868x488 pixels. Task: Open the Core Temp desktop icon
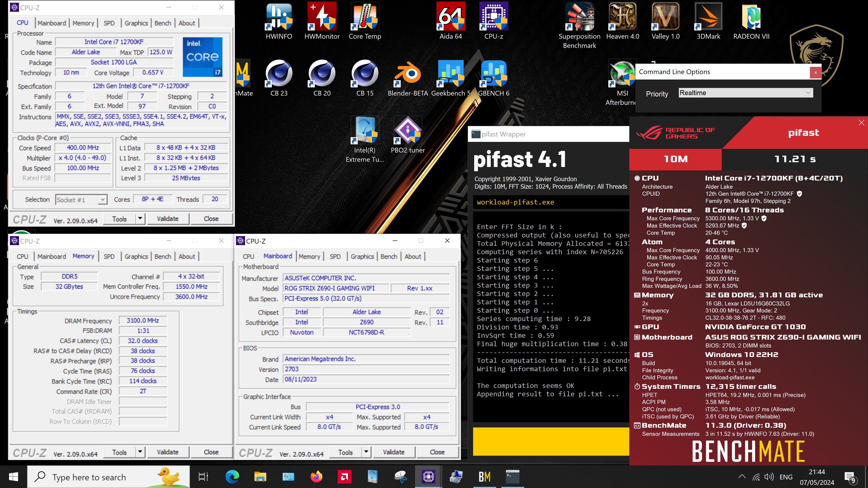(365, 21)
